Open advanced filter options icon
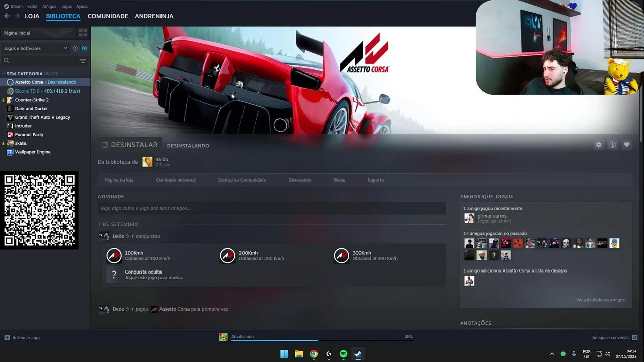The width and height of the screenshot is (644, 362). [x=83, y=61]
